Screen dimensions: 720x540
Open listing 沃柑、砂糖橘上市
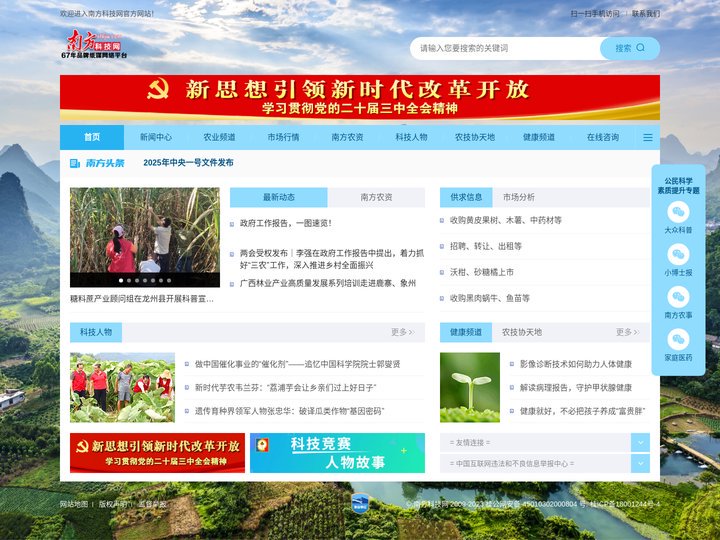click(x=482, y=272)
